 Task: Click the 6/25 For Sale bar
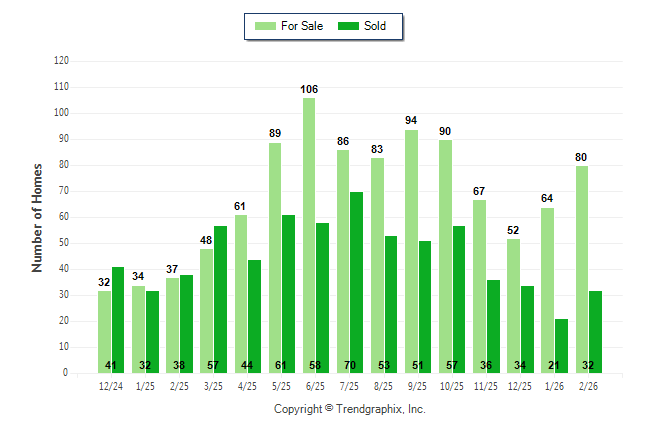tap(309, 235)
